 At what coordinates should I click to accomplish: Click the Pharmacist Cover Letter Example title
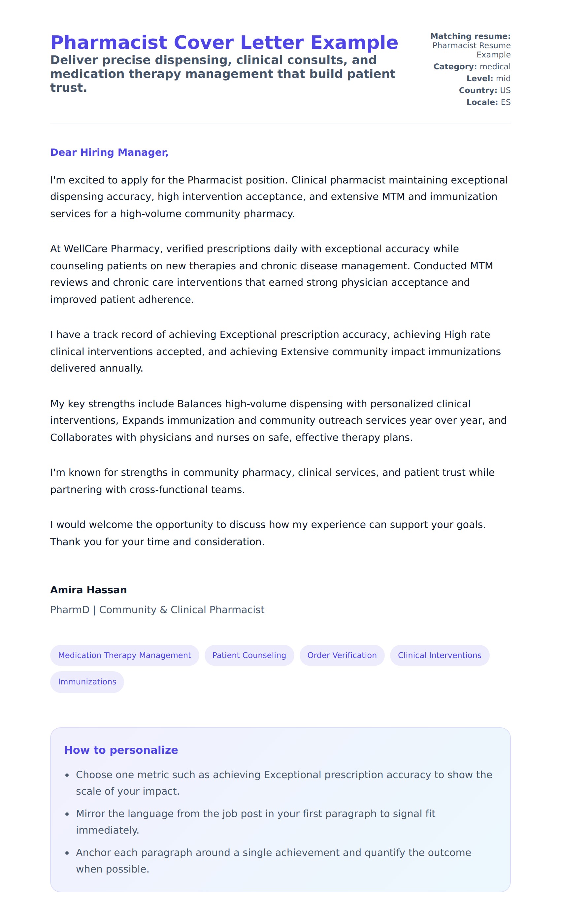[224, 42]
